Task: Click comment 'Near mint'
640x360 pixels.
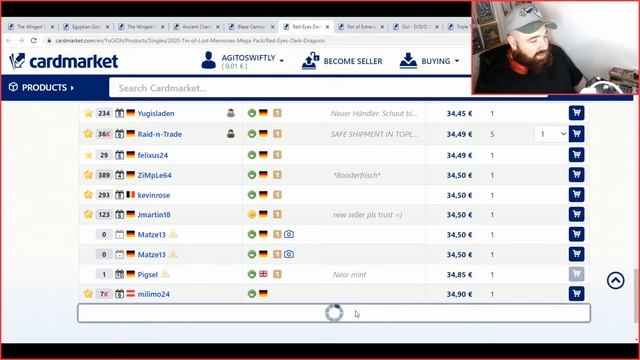Action: pyautogui.click(x=349, y=274)
